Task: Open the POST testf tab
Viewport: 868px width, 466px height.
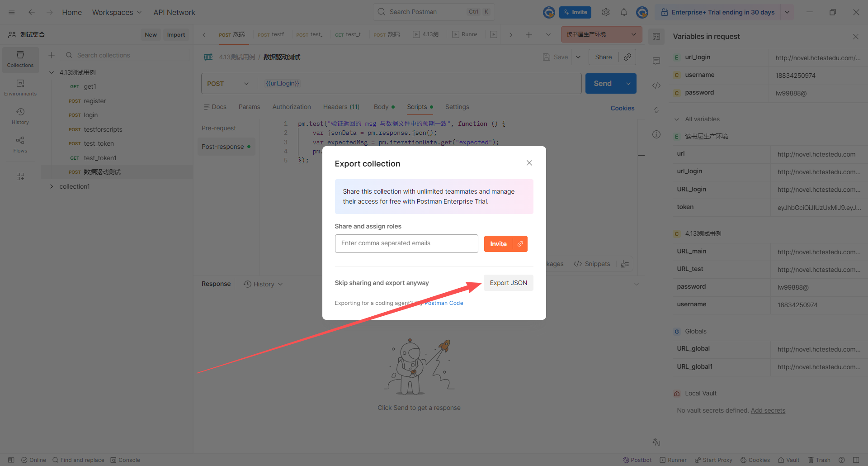Action: click(x=271, y=34)
